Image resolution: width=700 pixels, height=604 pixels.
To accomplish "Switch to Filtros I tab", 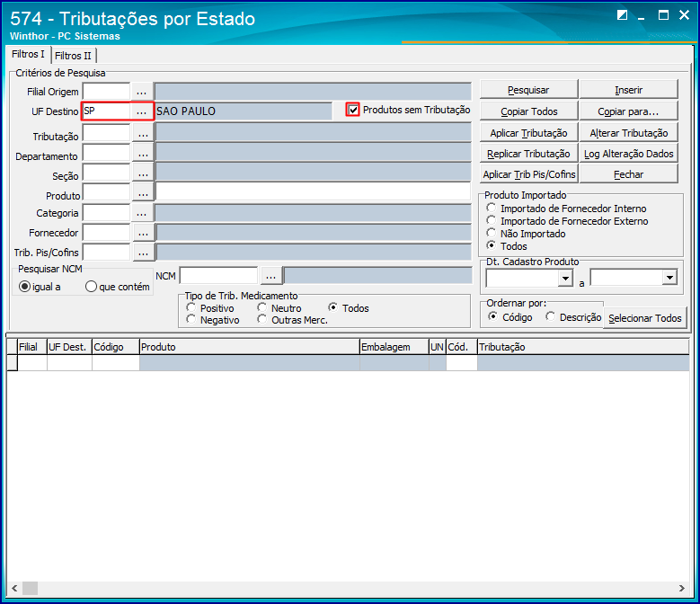I will tap(28, 55).
